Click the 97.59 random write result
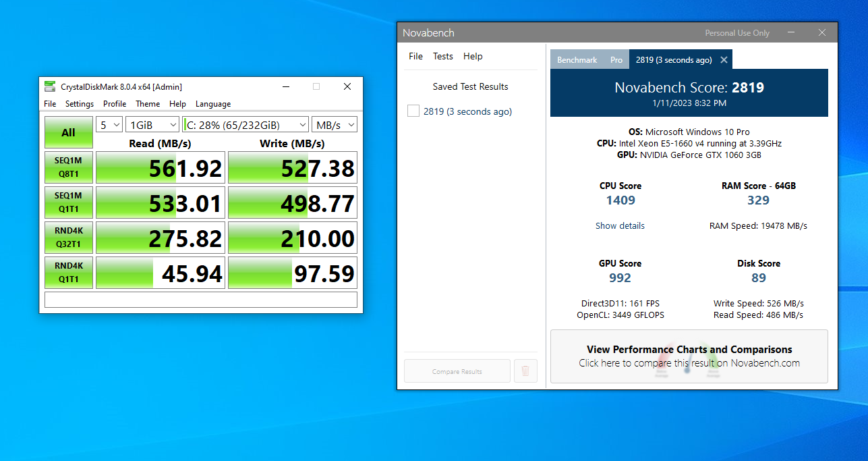The width and height of the screenshot is (868, 461). 293,273
